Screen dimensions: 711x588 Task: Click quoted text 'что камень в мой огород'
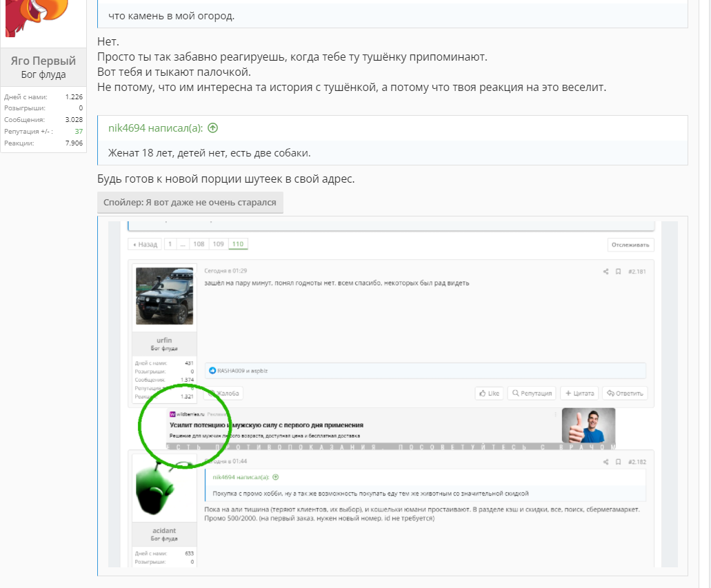[x=172, y=16]
